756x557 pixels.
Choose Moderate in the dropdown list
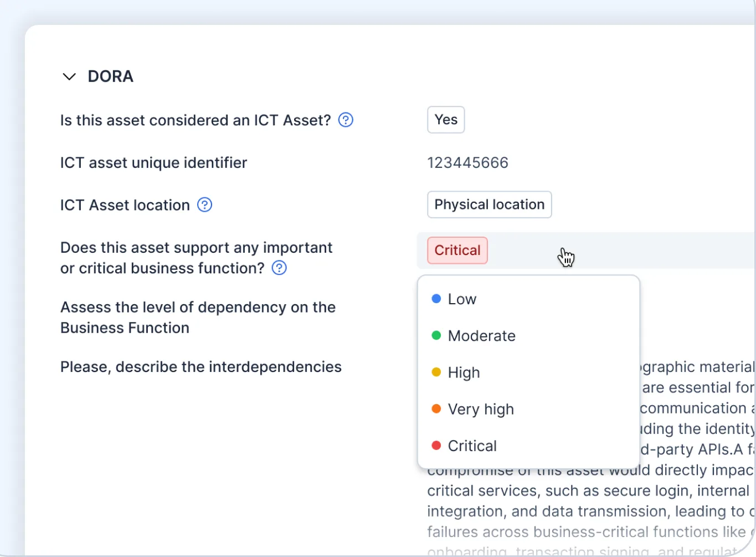[529, 336]
